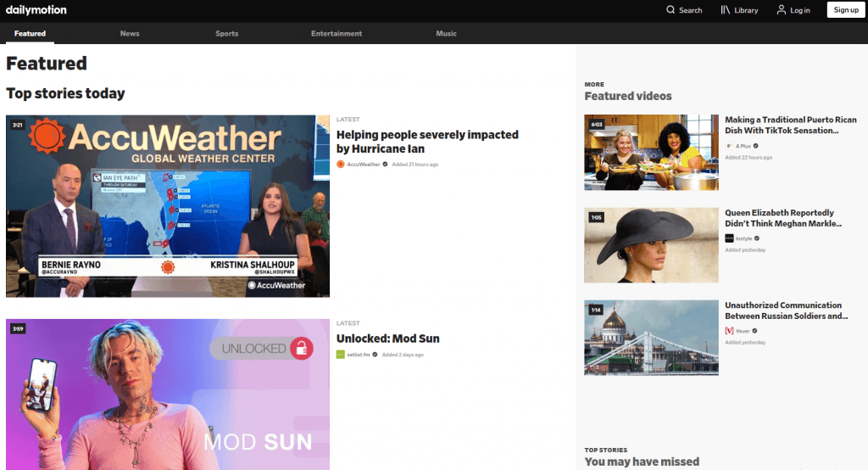
Task: Play the AccuWeather Global Weather Center thumbnail
Action: tap(168, 206)
